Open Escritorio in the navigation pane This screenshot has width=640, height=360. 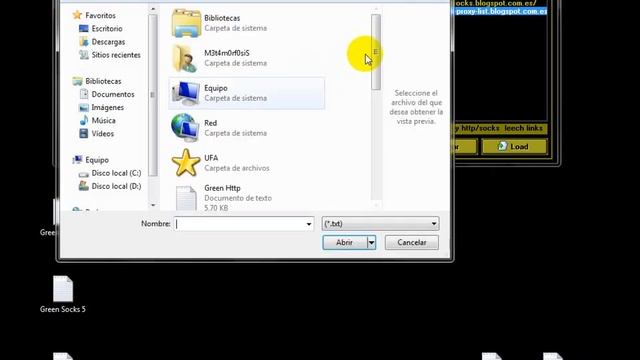pos(107,29)
